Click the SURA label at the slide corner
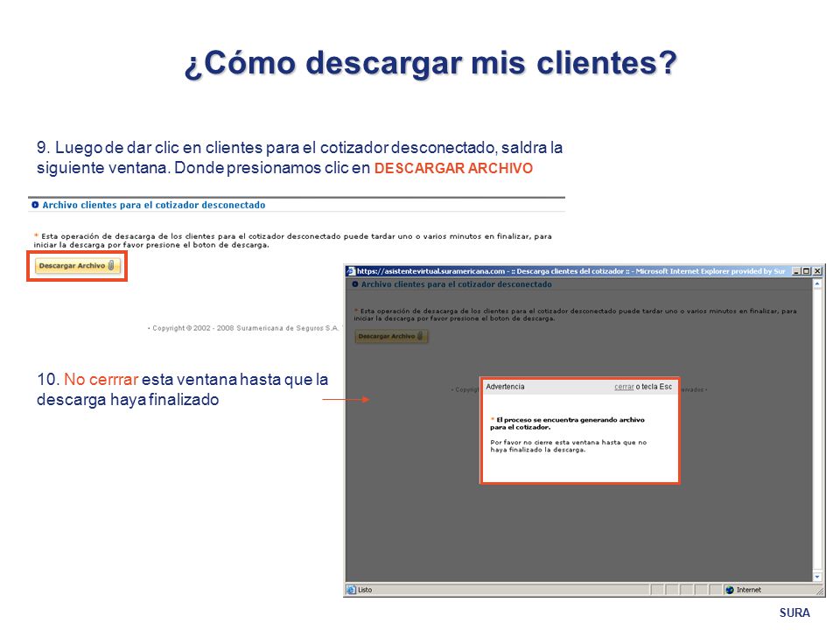Viewport: 840px width, 630px height. [x=794, y=612]
